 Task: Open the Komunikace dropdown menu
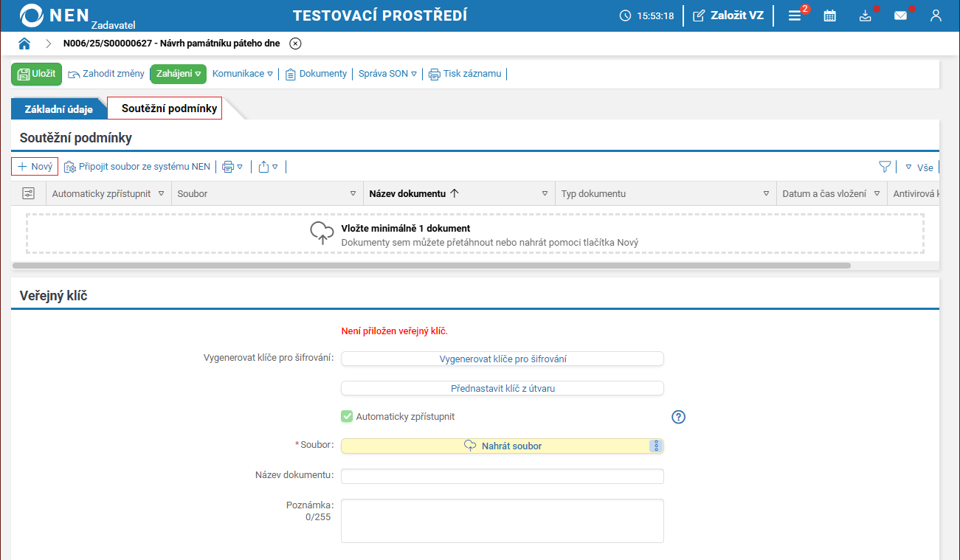243,74
